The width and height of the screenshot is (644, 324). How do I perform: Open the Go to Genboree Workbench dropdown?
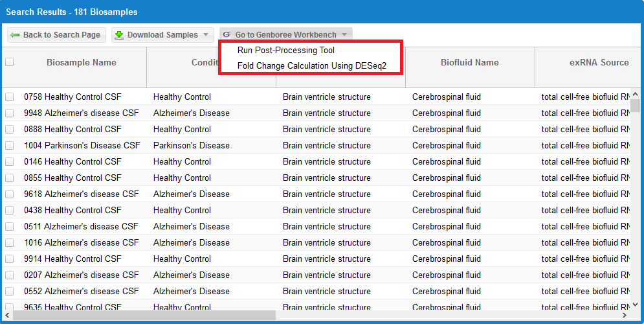(x=287, y=35)
